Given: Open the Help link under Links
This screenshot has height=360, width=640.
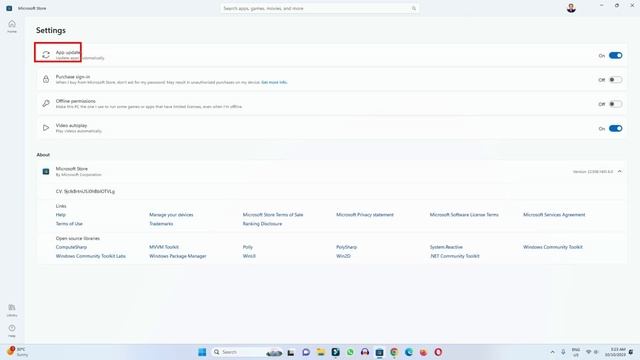Looking at the screenshot, I should [60, 215].
